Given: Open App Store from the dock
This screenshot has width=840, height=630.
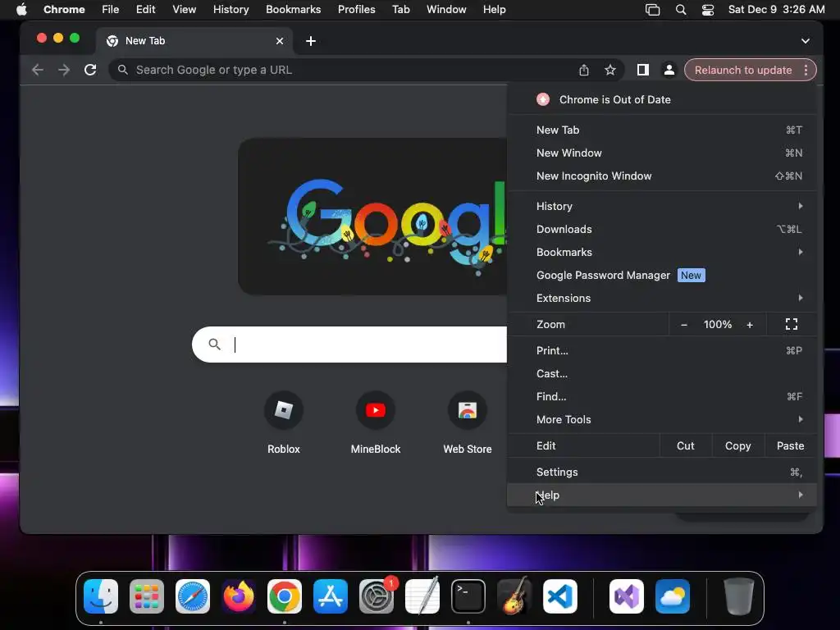Looking at the screenshot, I should point(330,596).
